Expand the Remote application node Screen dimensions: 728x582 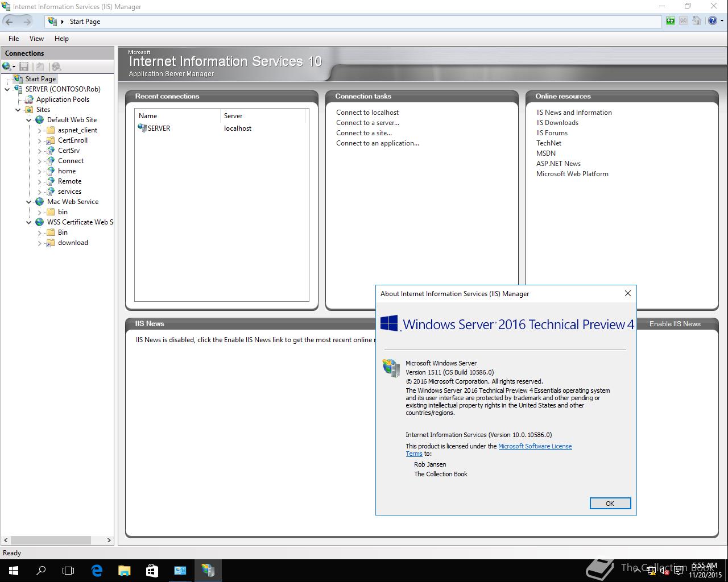39,181
